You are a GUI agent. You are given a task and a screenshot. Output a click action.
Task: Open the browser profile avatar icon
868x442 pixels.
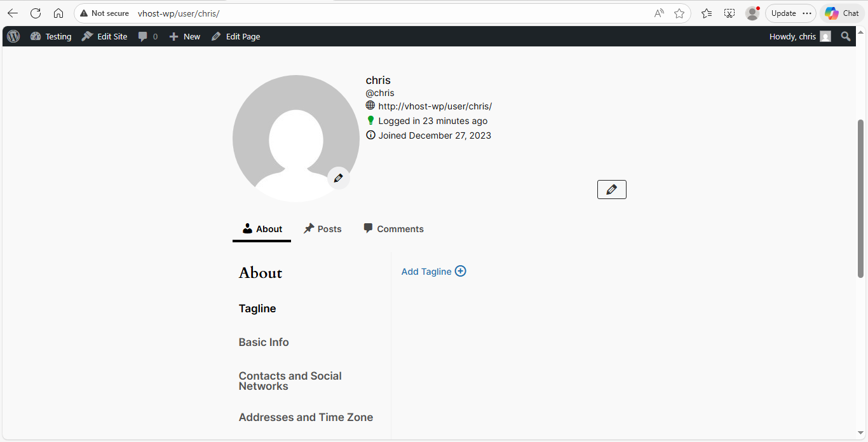752,13
